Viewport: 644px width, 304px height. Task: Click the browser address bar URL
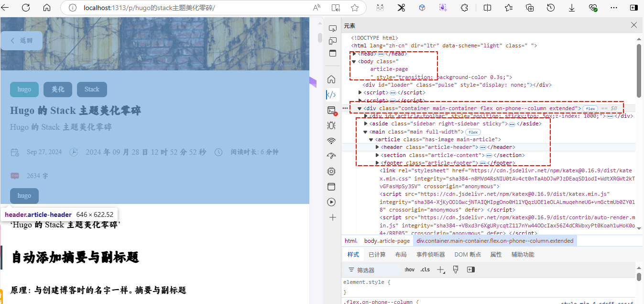[149, 8]
